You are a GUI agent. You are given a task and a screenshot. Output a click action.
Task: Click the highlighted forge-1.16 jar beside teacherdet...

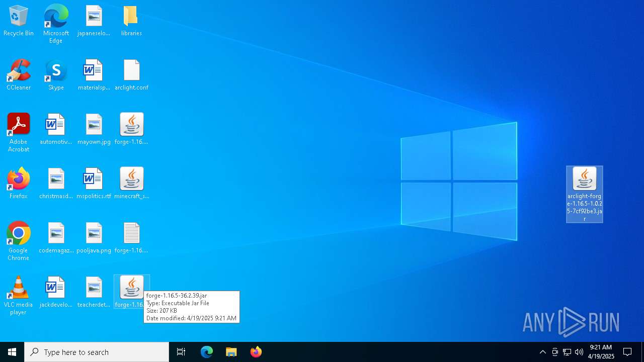coord(131,292)
